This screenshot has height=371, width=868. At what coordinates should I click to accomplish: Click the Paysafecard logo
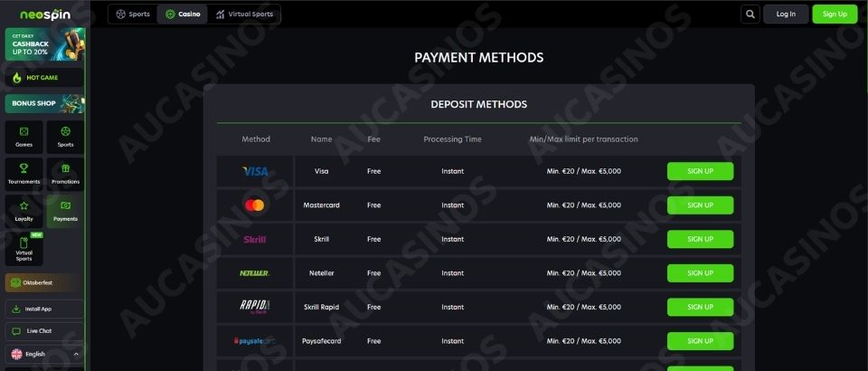[x=255, y=341]
